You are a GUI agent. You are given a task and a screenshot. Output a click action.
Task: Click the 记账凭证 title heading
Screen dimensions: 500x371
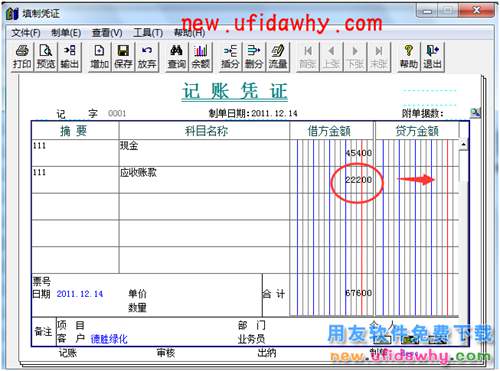235,91
